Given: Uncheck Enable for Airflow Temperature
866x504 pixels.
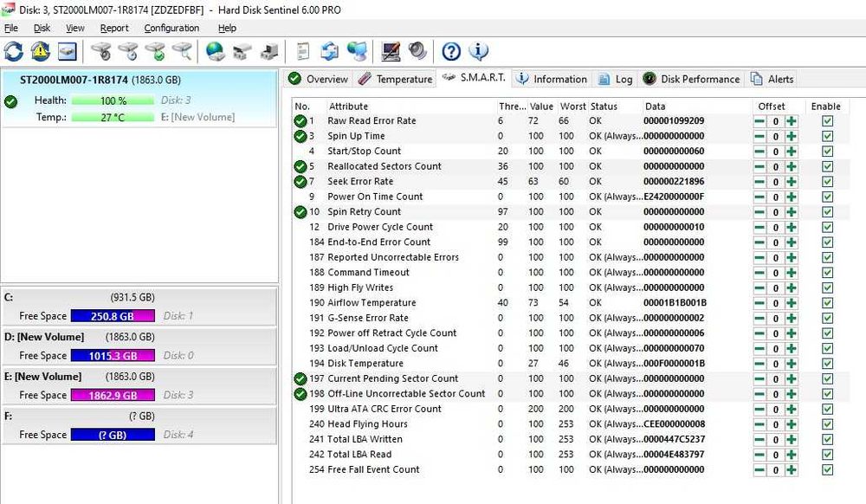Looking at the screenshot, I should point(827,303).
